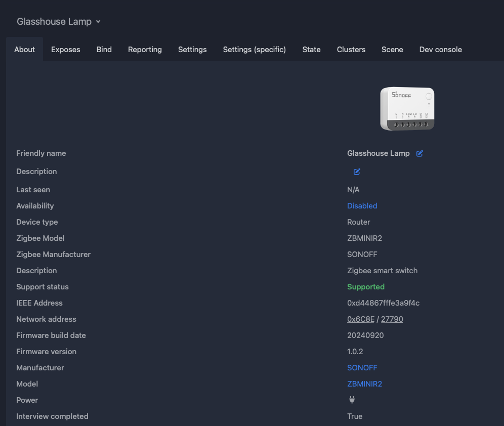504x426 pixels.
Task: Click the power plug icon
Action: tap(352, 400)
